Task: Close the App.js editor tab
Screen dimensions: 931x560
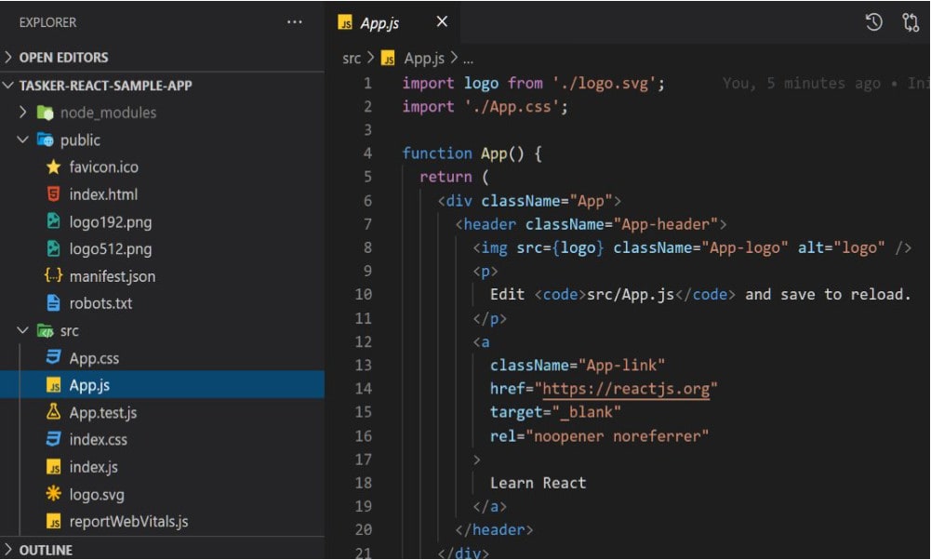Action: pyautogui.click(x=442, y=22)
